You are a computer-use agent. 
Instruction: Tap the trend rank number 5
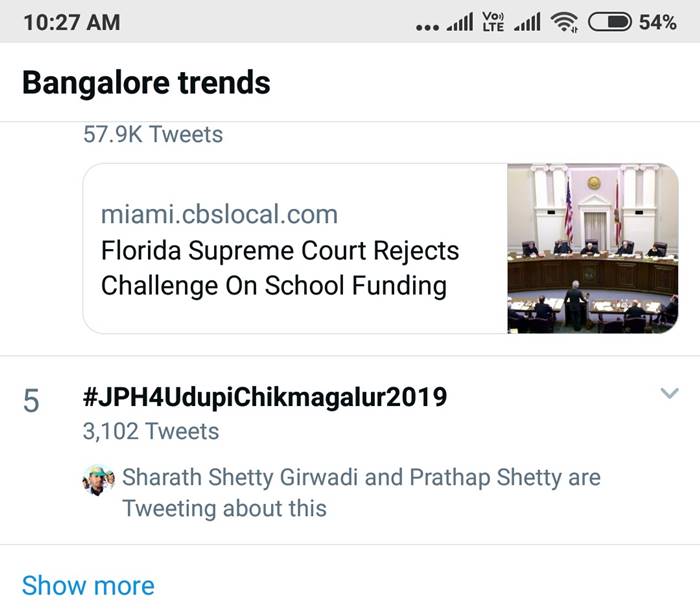(31, 401)
